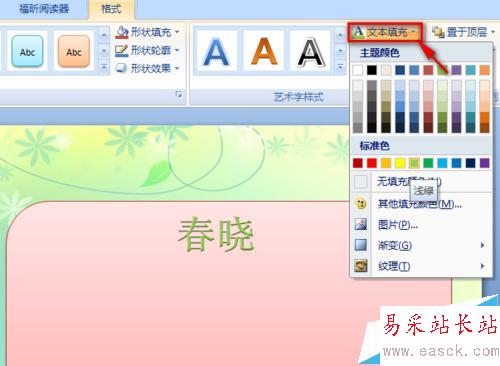This screenshot has width=500, height=366.
Task: Expand the 形状轮廓 dropdown arrow
Action: point(177,51)
